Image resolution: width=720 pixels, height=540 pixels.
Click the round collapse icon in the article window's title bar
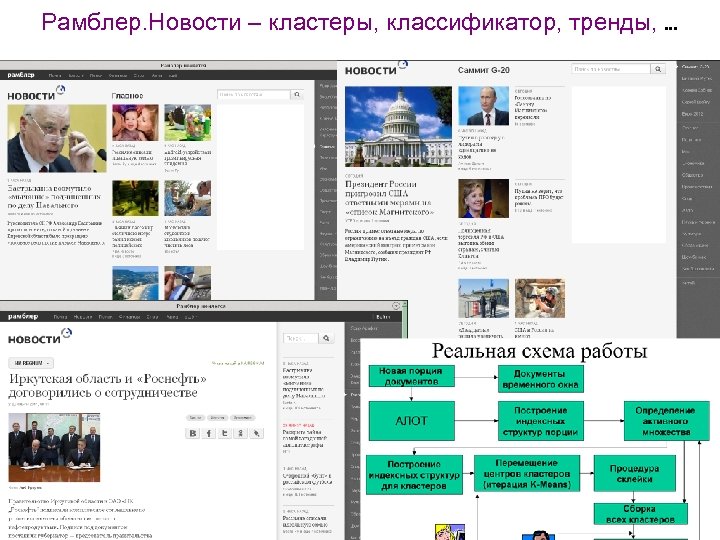(396, 306)
